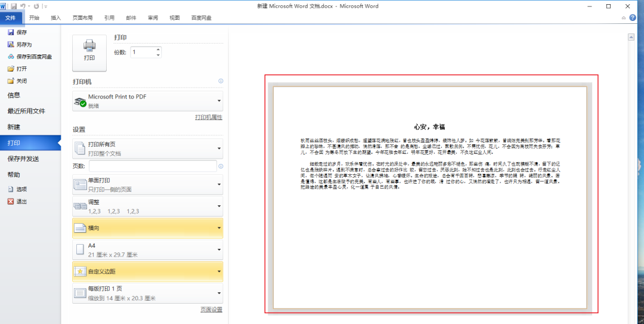Click the Save icon in backstage menu
644x324 pixels.
click(11, 32)
